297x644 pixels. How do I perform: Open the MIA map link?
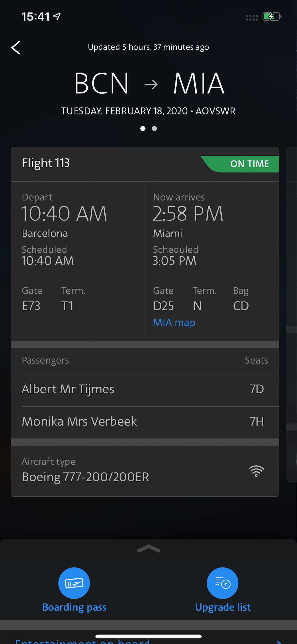pos(174,322)
